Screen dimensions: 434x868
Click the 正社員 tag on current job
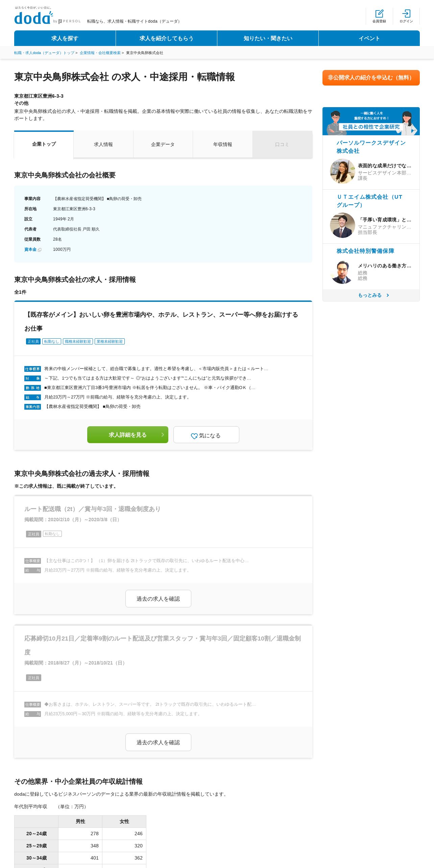(33, 341)
